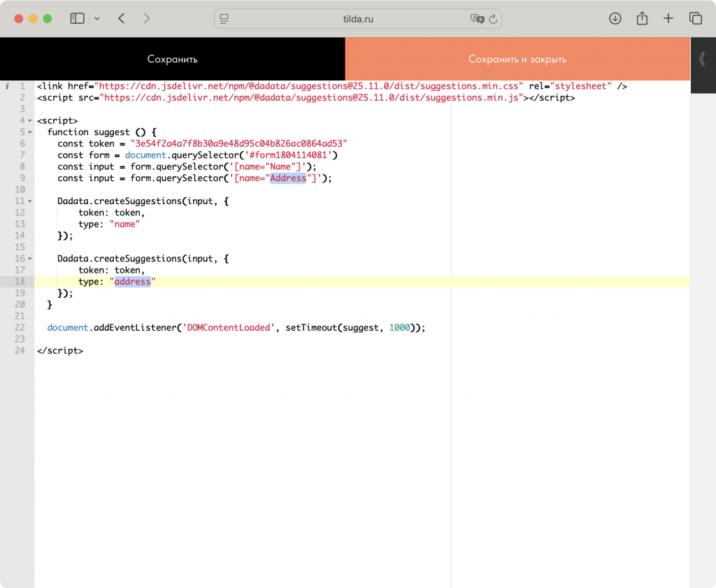Go back with the Safari back arrow
The height and width of the screenshot is (588, 716).
pos(122,19)
